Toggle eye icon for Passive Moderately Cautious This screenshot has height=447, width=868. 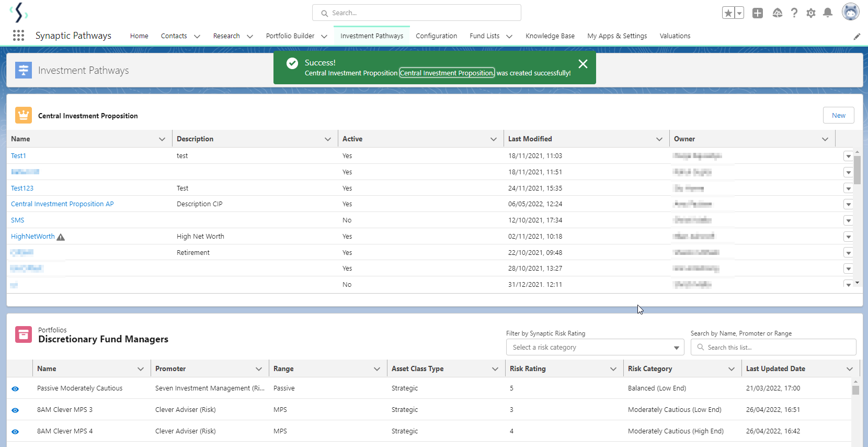tap(15, 388)
